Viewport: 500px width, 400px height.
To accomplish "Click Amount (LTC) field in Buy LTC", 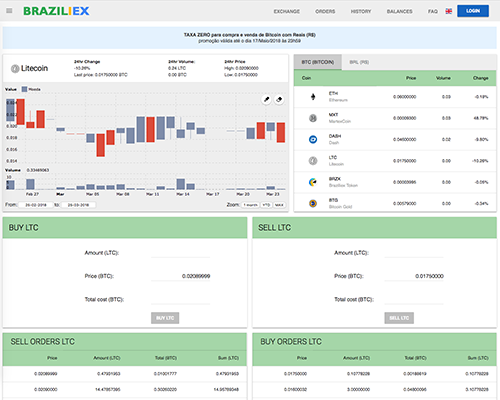I will click(x=180, y=253).
